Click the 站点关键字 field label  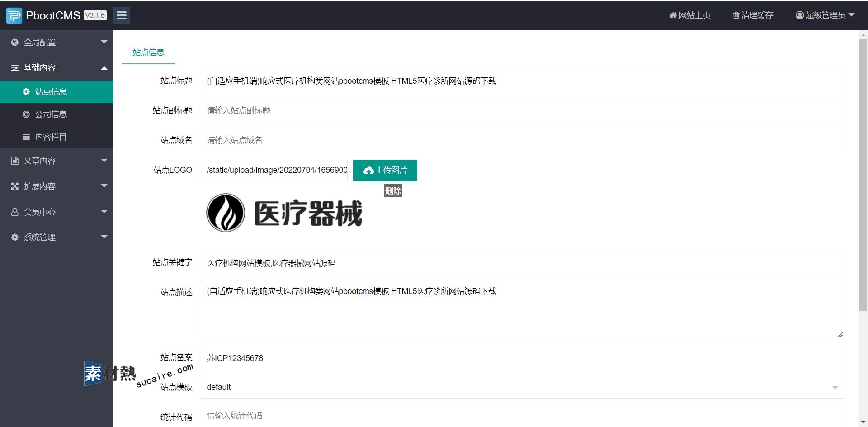pos(172,262)
